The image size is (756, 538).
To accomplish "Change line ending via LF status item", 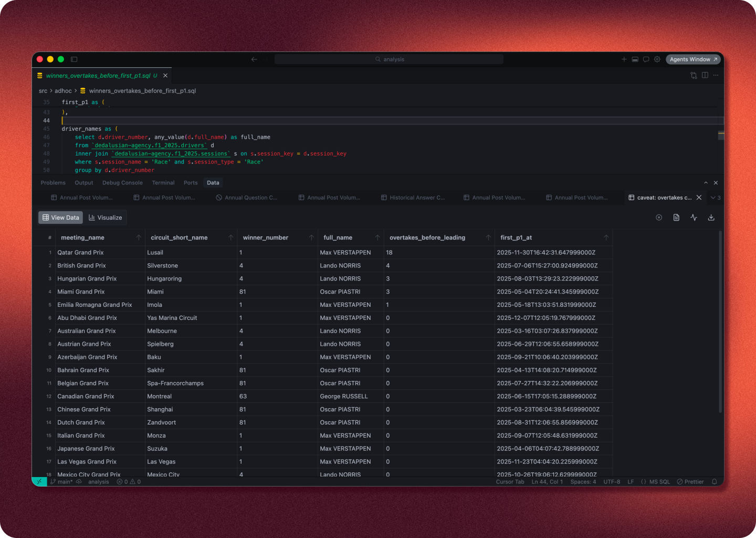I will (631, 482).
